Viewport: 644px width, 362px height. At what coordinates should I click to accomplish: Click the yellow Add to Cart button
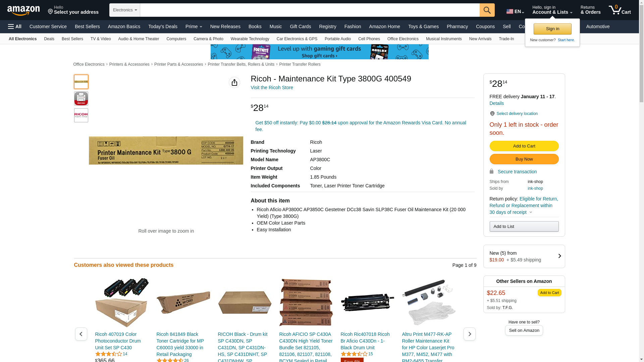[524, 146]
